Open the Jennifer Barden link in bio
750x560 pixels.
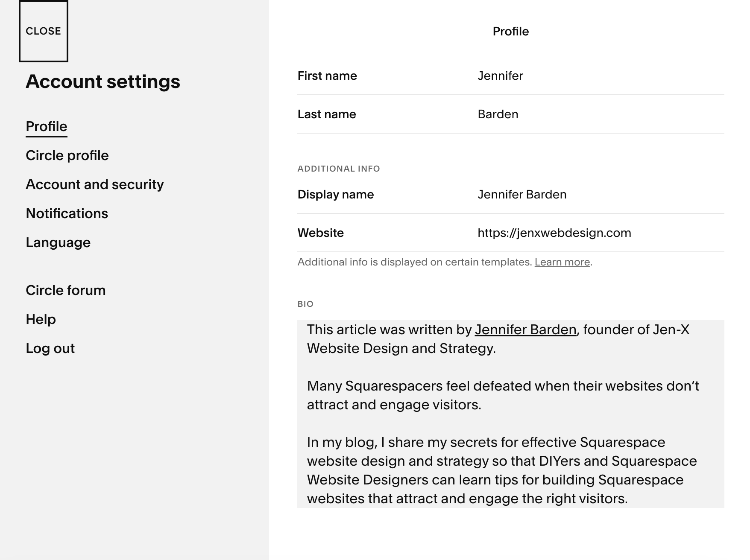[525, 330]
